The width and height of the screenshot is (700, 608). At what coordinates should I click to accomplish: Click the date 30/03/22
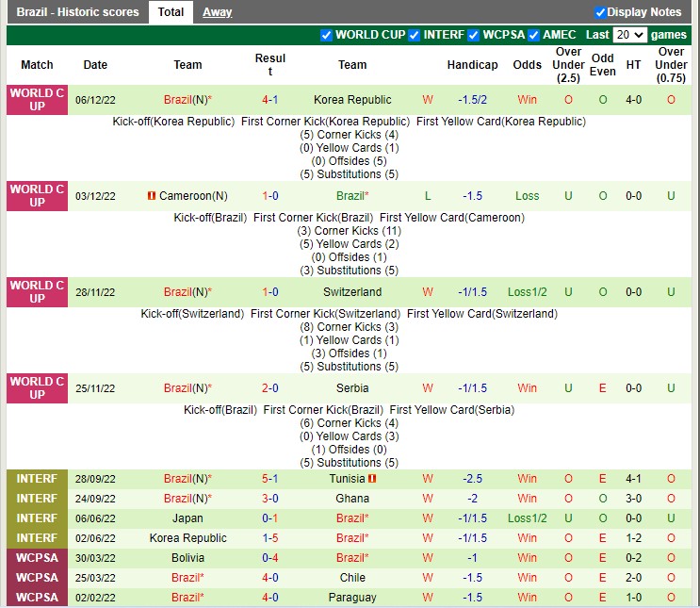pyautogui.click(x=95, y=558)
